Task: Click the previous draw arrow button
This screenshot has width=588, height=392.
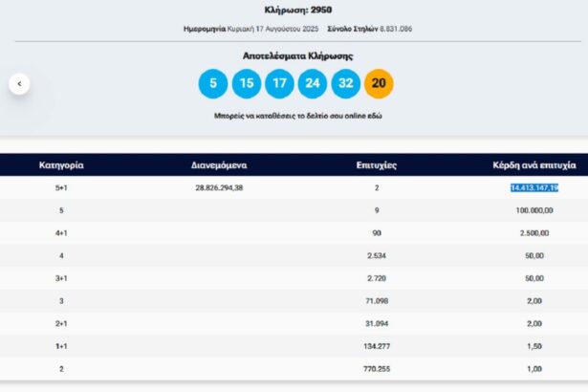Action: (19, 84)
